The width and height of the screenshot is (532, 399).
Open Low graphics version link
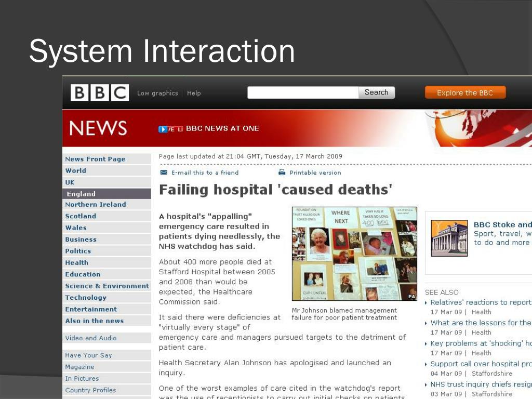[157, 93]
